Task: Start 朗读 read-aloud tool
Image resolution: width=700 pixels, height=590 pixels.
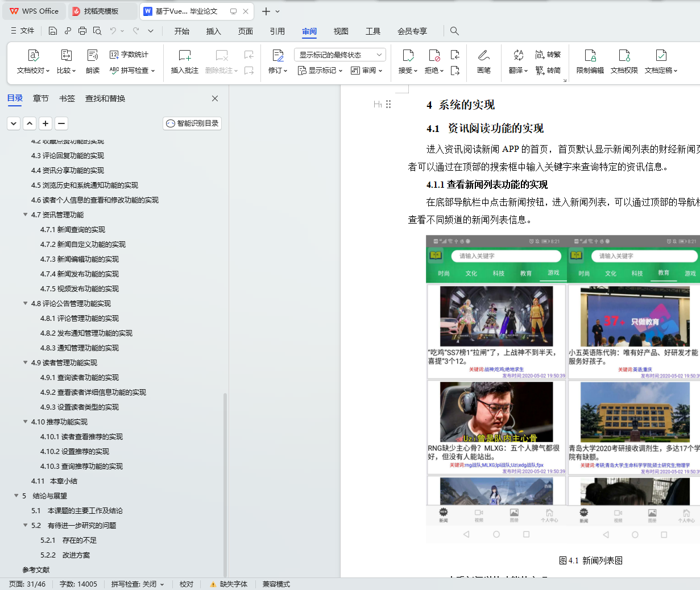Action: pos(93,61)
